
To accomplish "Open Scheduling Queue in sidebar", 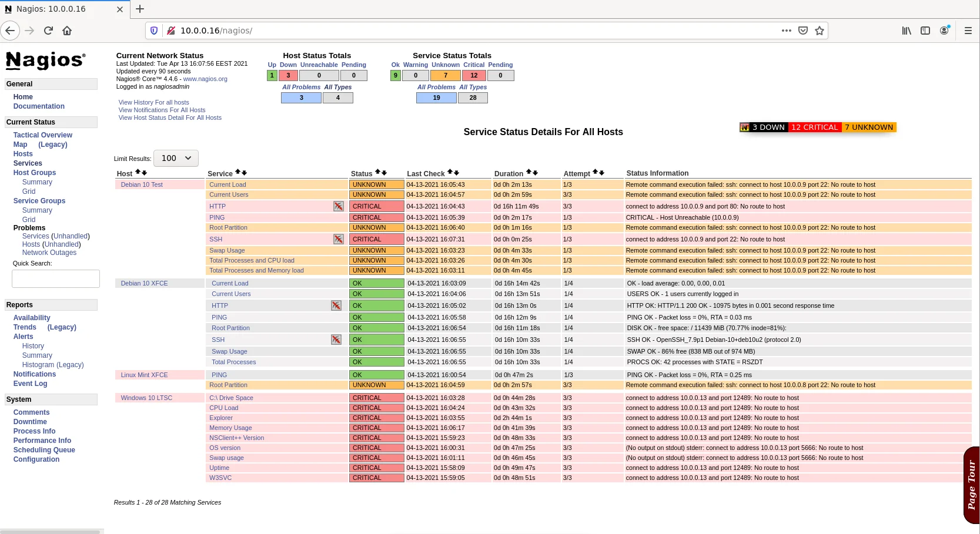I will pos(44,450).
